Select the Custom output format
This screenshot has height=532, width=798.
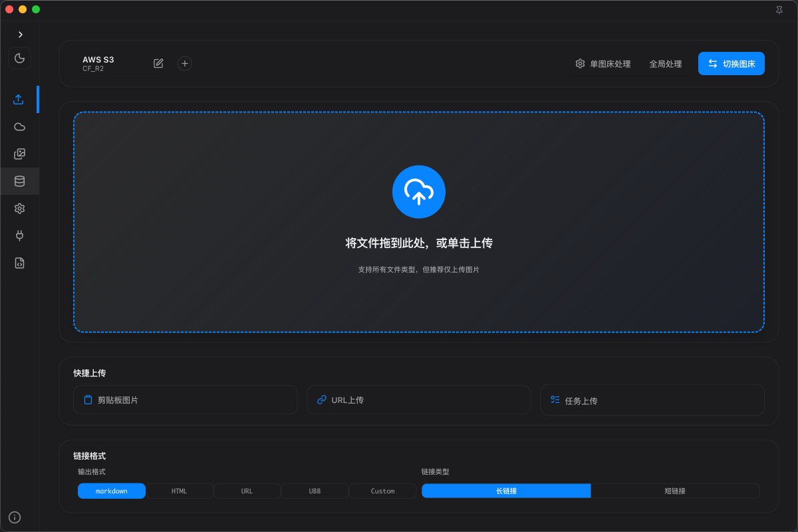382,491
